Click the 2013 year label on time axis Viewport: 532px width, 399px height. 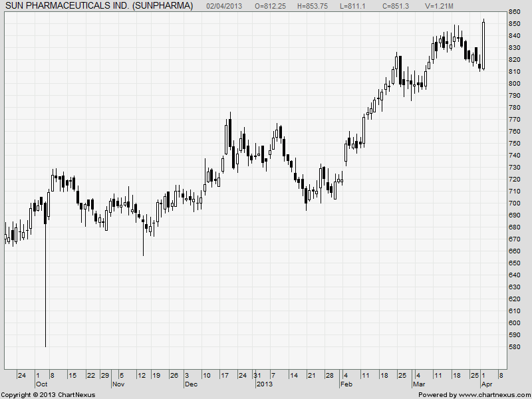click(264, 384)
